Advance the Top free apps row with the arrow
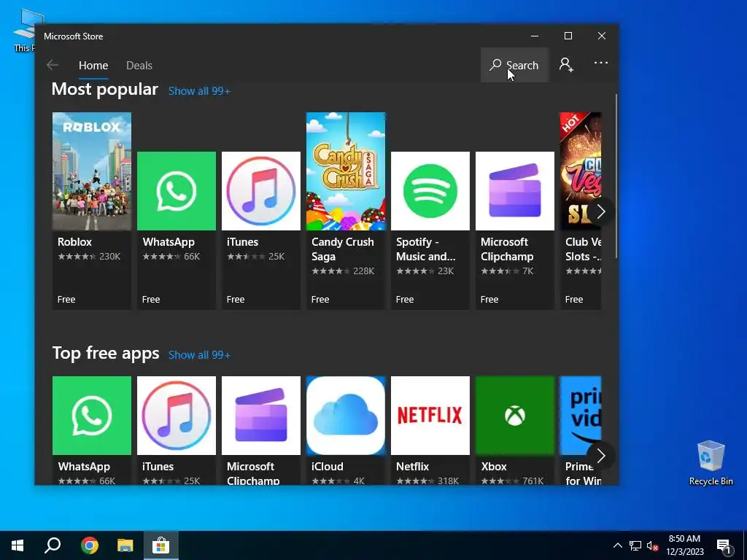The image size is (747, 560). 601,456
